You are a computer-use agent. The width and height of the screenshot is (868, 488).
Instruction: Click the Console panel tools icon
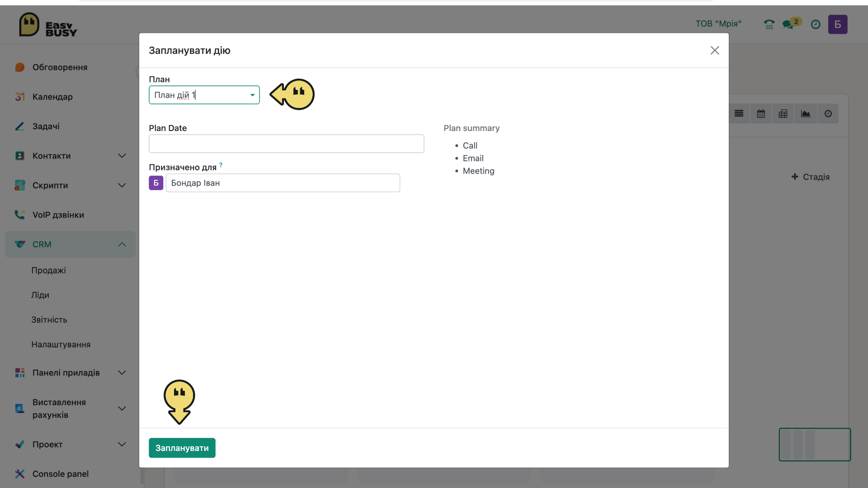[x=19, y=474]
